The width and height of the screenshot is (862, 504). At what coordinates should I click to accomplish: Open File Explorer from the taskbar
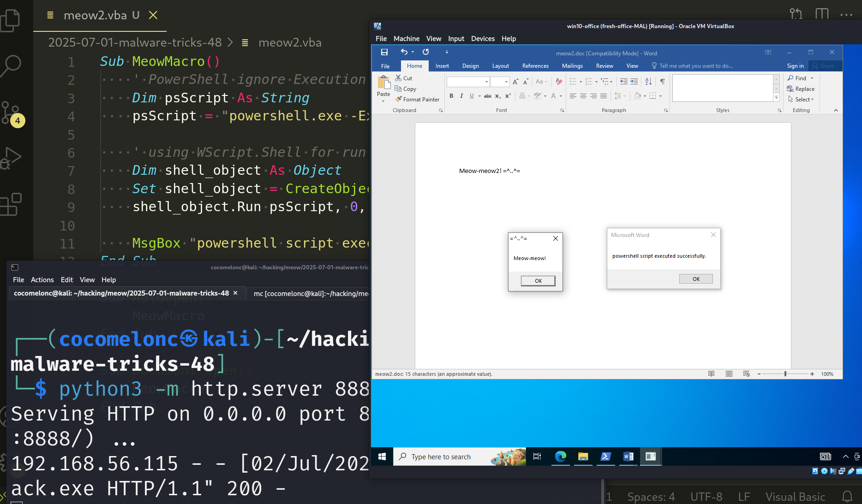[x=583, y=457]
